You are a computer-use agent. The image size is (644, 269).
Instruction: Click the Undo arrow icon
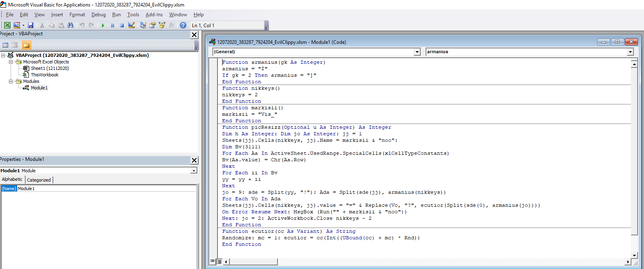[82, 25]
